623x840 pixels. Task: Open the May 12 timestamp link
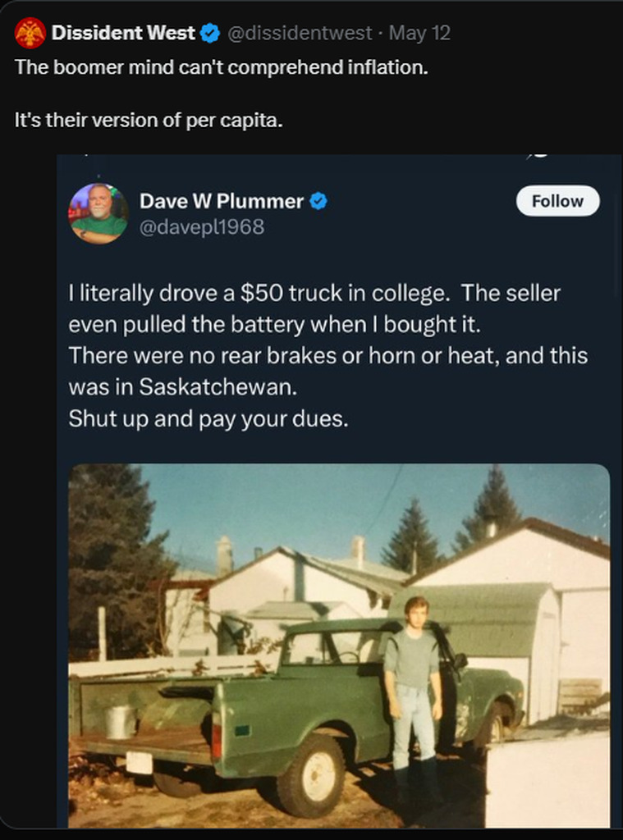click(419, 33)
